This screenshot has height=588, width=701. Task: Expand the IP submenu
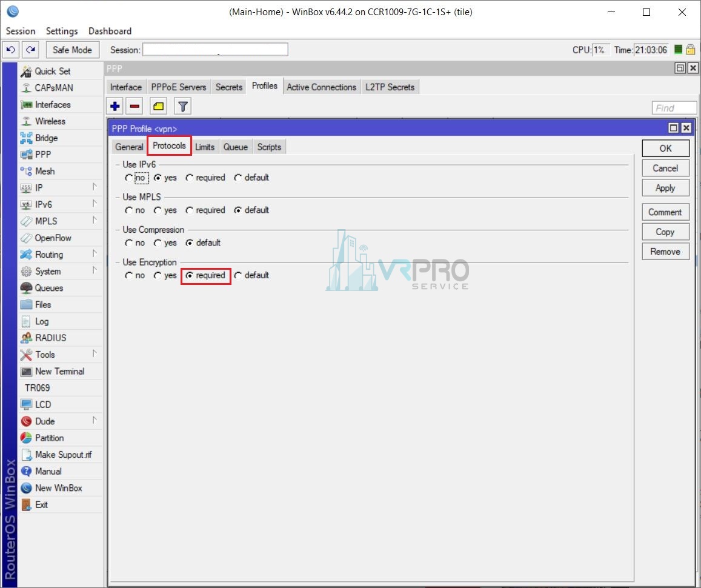pos(95,187)
